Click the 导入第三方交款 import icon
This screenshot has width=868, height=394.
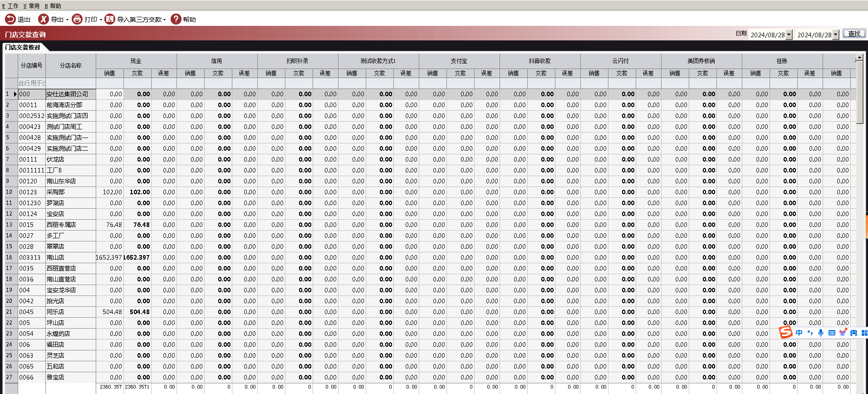(x=109, y=19)
